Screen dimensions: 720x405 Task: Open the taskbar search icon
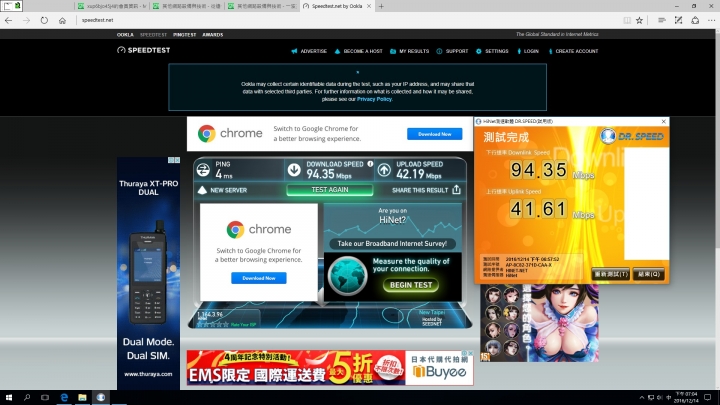coord(27,398)
